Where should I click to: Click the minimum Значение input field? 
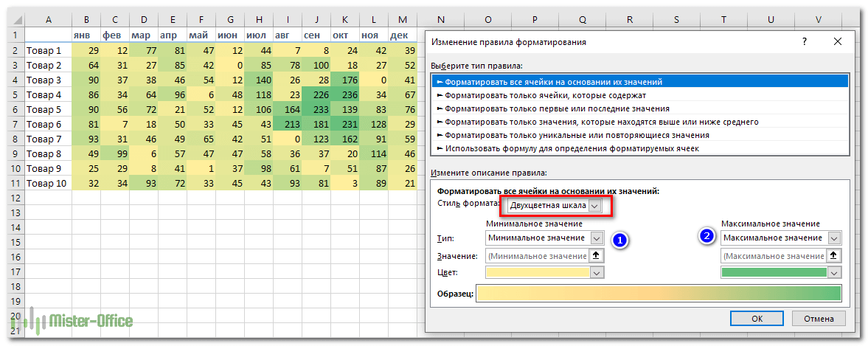(537, 256)
